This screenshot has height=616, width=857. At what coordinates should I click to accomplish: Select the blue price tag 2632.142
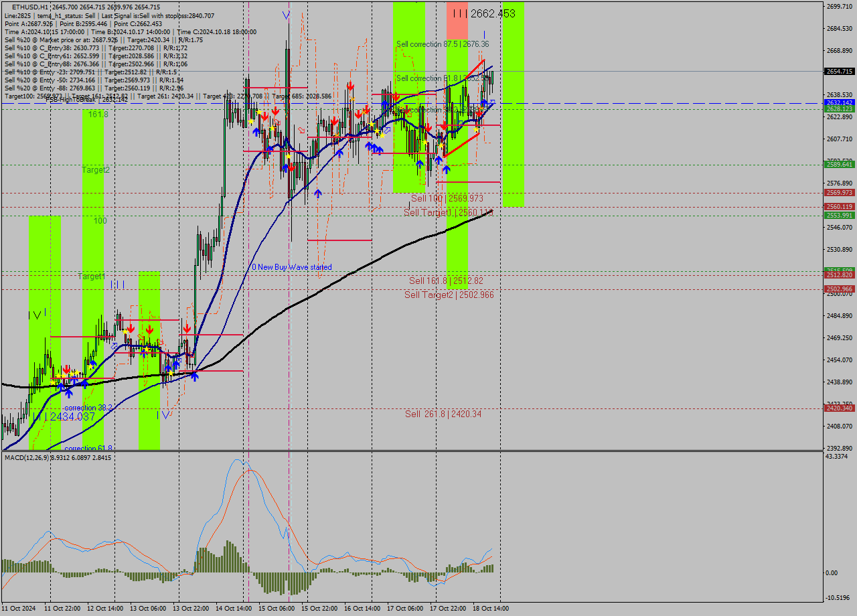(839, 103)
